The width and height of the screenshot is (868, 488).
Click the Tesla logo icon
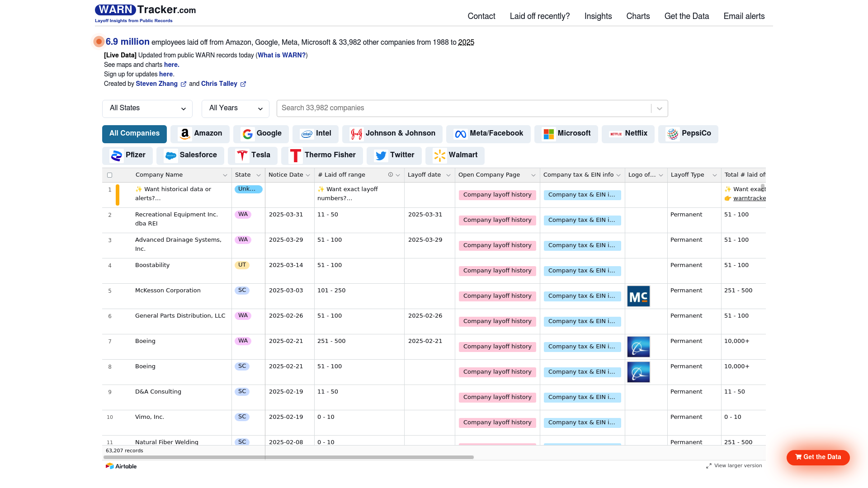coord(242,155)
